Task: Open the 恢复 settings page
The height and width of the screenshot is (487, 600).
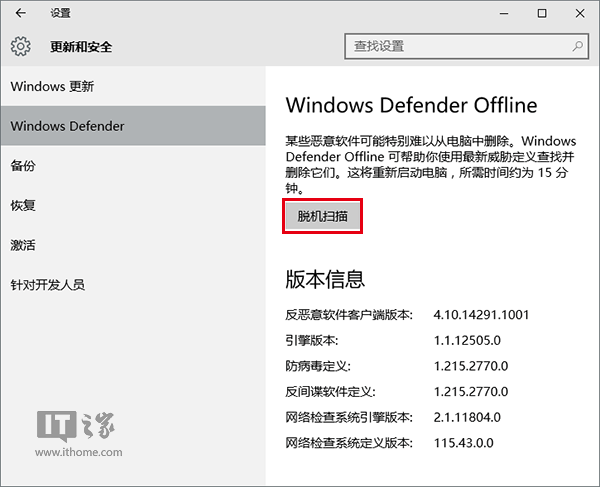Action: pos(23,206)
